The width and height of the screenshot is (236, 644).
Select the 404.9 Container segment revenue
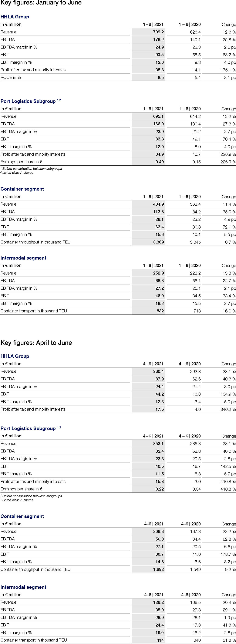tap(158, 204)
